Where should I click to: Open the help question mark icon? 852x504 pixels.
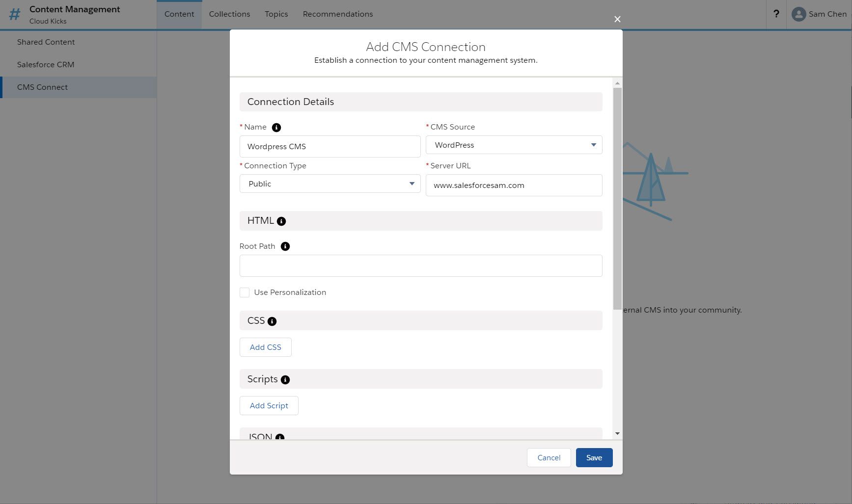tap(776, 14)
